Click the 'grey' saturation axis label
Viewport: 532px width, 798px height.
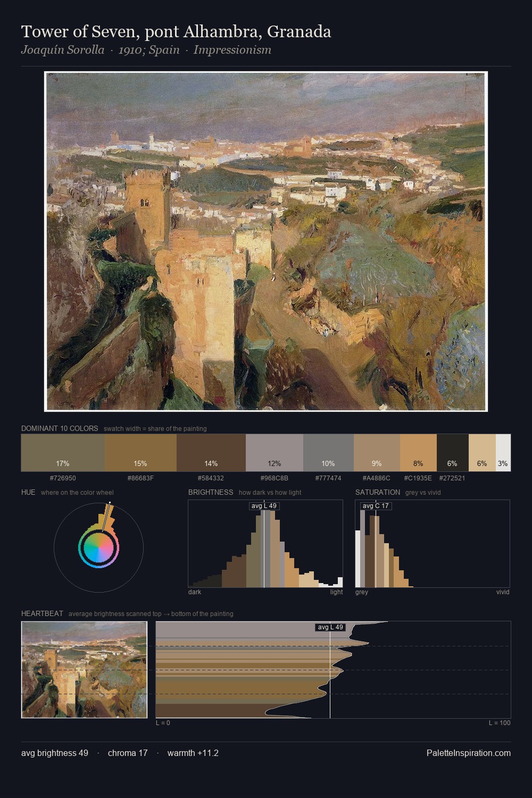pyautogui.click(x=362, y=592)
